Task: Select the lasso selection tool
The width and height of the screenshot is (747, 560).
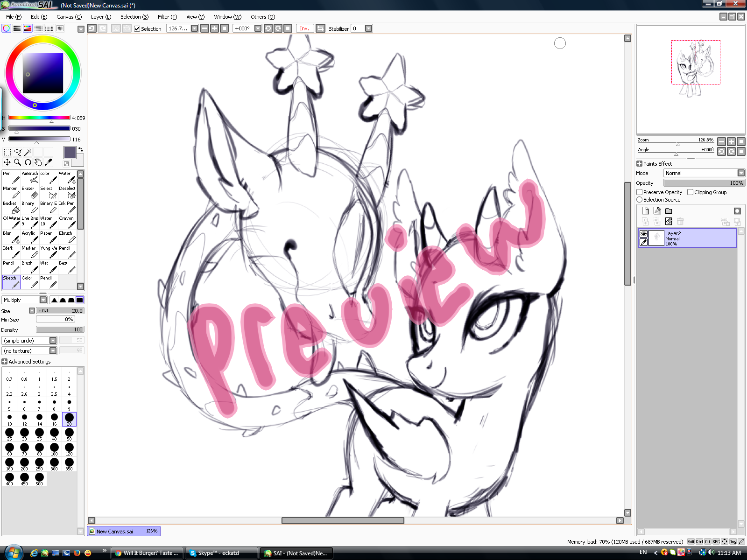Action: click(18, 152)
